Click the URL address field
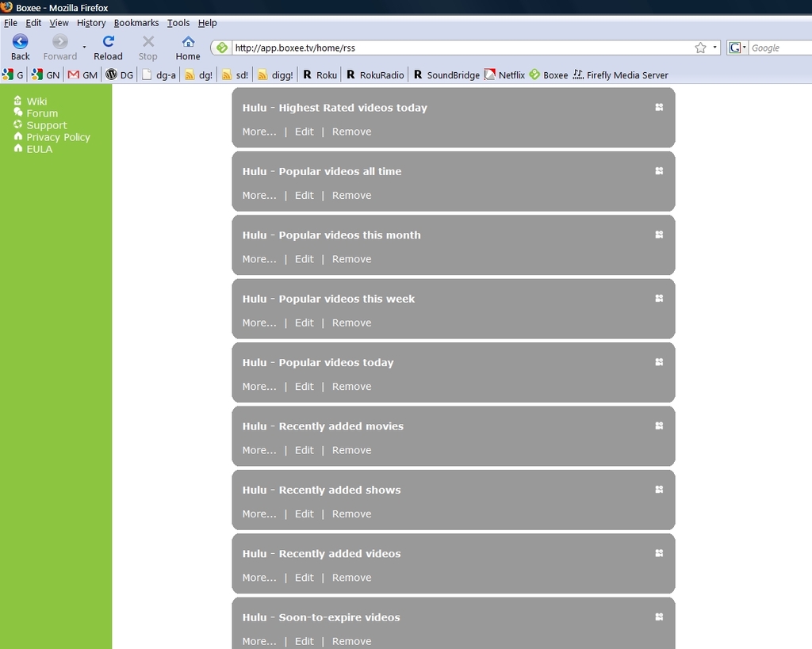812x649 pixels. coord(462,48)
